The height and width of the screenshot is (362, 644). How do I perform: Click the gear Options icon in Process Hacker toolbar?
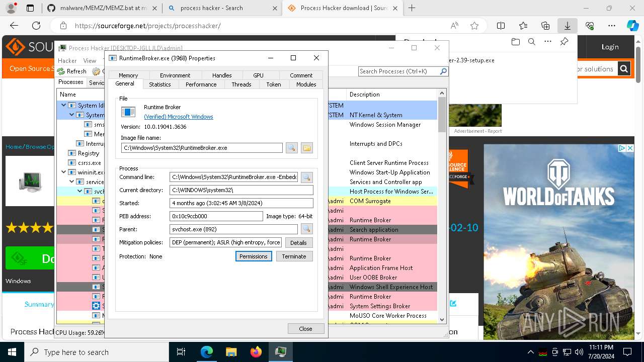click(96, 71)
